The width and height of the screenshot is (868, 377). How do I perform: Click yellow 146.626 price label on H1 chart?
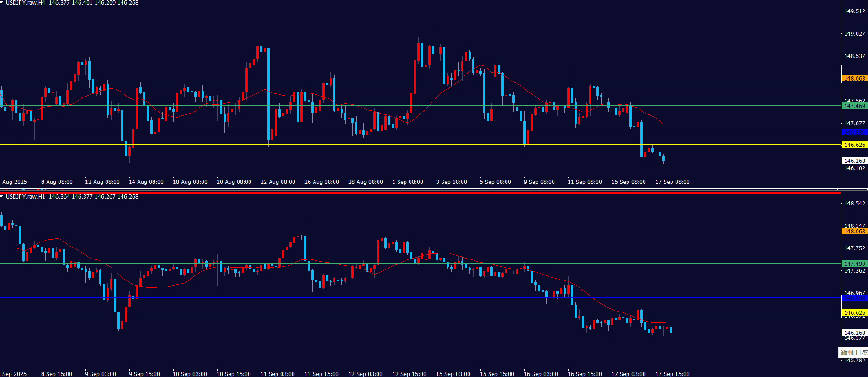[854, 313]
